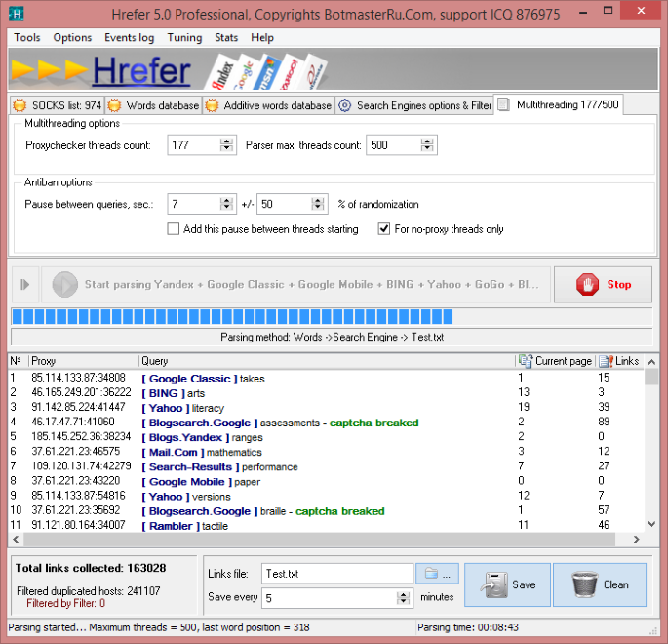Click the Save disk icon

[x=494, y=584]
